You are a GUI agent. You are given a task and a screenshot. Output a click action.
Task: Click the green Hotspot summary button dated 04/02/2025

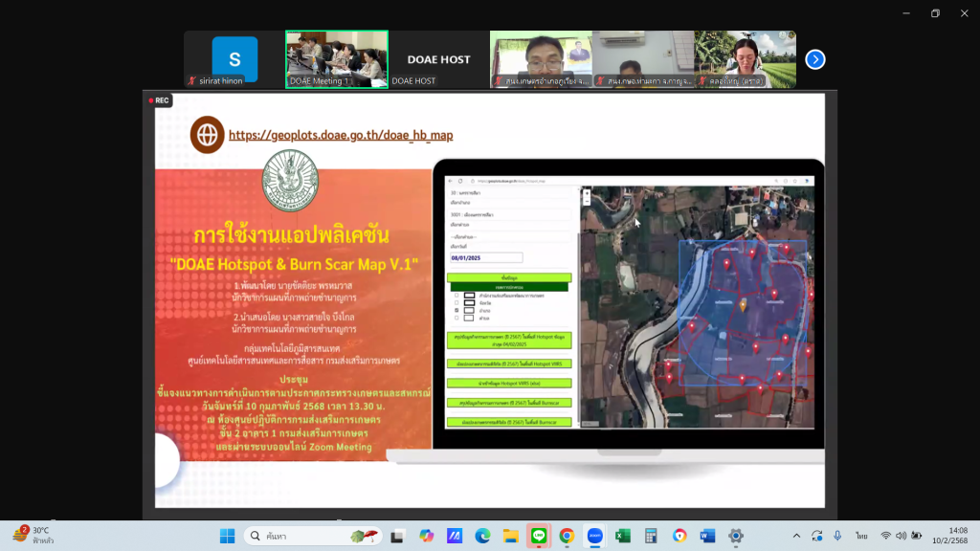tap(509, 341)
